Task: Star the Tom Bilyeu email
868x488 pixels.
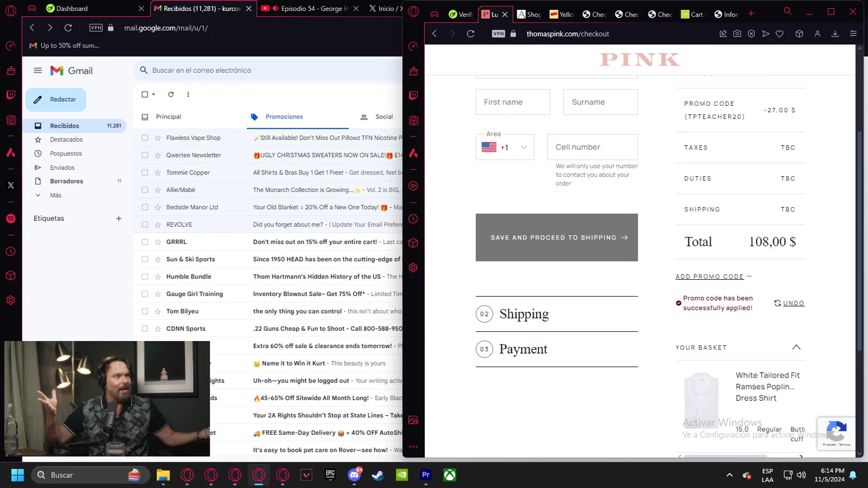Action: [157, 311]
